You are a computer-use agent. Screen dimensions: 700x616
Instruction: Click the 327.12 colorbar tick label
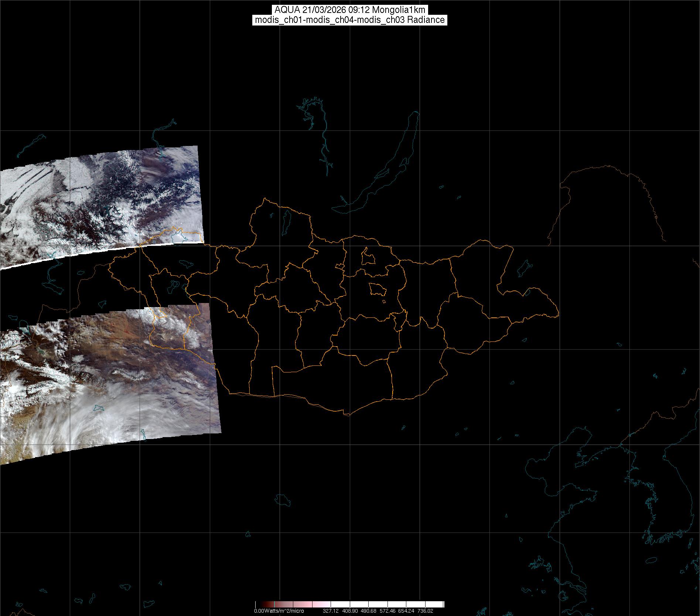[x=330, y=611]
